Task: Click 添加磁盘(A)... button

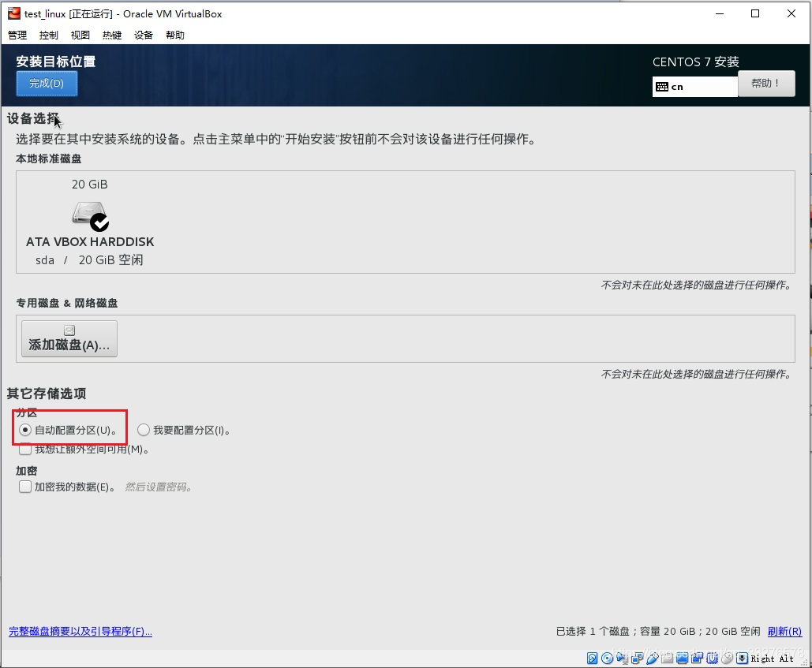Action: pyautogui.click(x=69, y=339)
